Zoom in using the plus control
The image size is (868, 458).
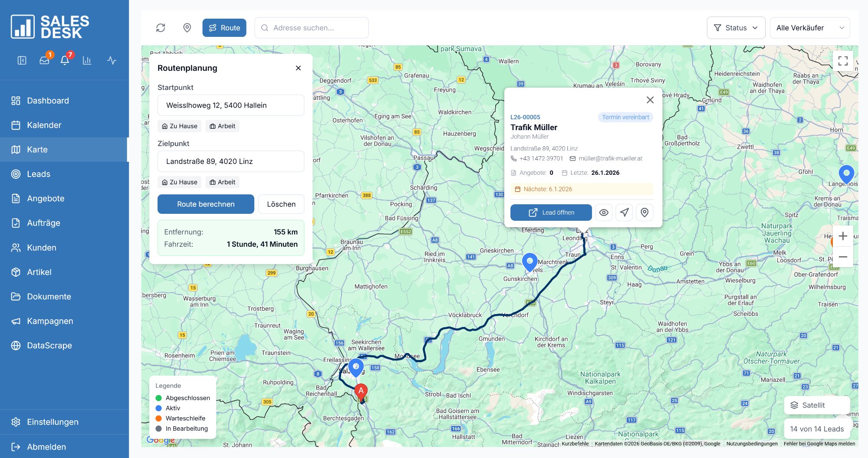click(x=843, y=236)
